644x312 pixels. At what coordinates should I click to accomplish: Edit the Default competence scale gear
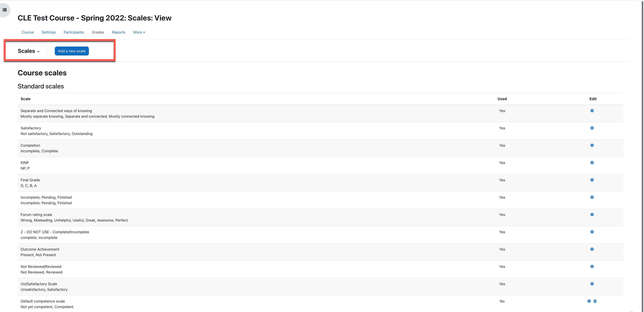coord(589,301)
